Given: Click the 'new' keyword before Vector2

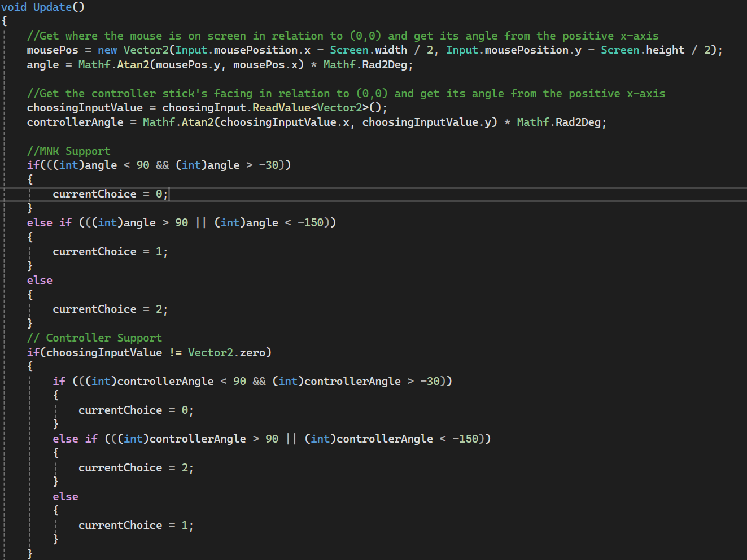Looking at the screenshot, I should pos(107,50).
